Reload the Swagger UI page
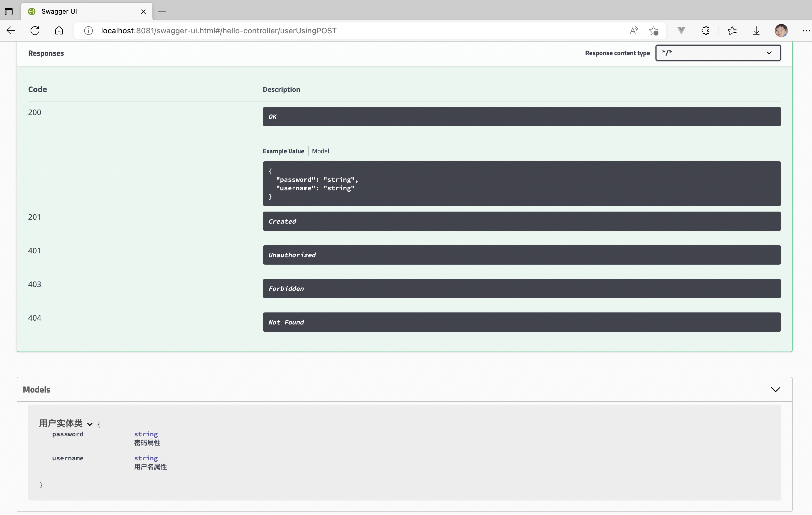Image resolution: width=812 pixels, height=515 pixels. [35, 31]
